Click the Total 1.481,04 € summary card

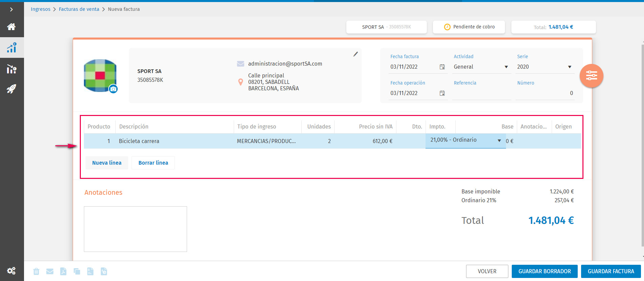coord(553,27)
